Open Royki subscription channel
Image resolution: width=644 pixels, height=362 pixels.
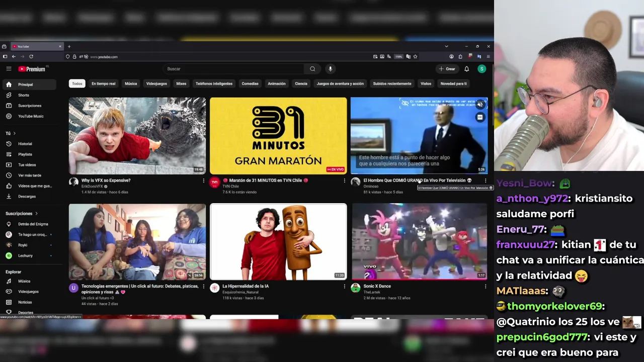coord(28,245)
